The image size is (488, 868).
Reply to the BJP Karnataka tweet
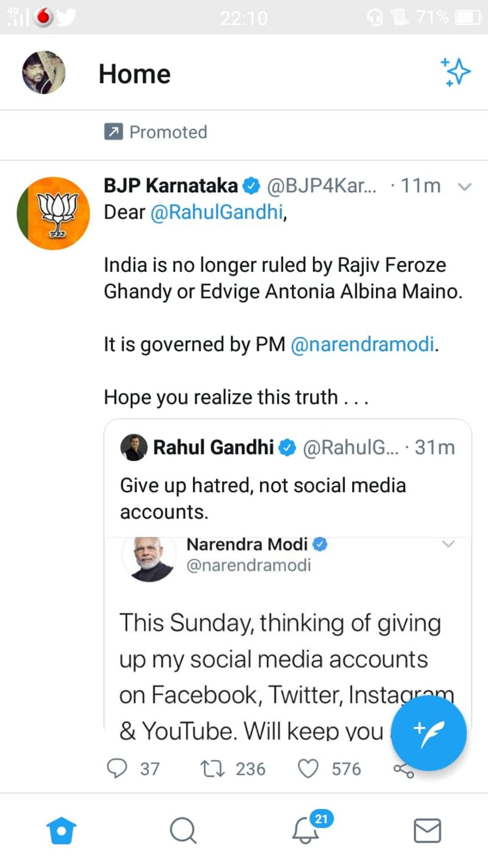click(x=117, y=768)
